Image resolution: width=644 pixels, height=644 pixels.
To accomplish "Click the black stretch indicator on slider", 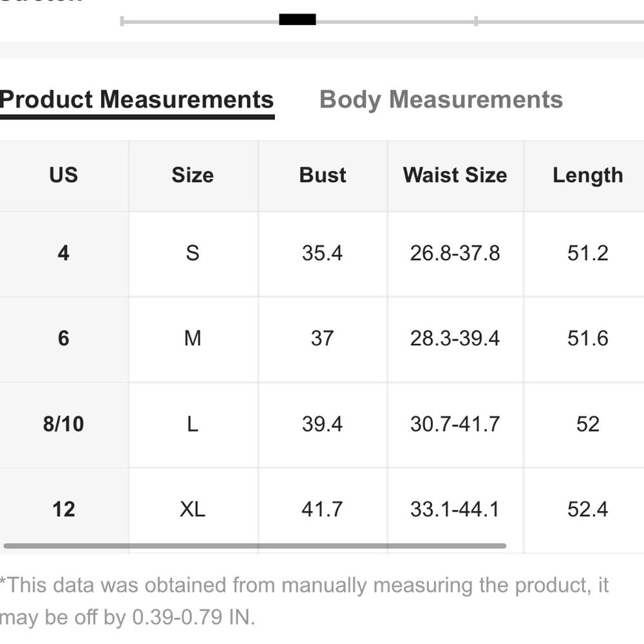I will click(298, 19).
